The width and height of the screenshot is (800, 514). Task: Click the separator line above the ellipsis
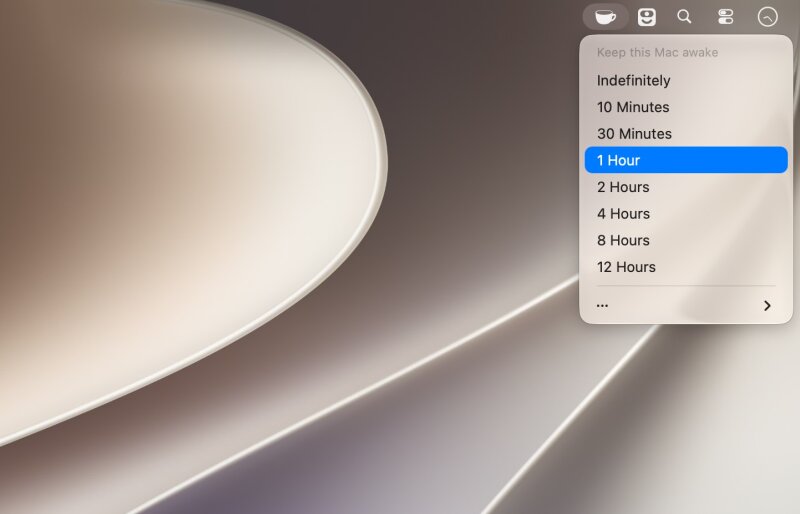pos(686,286)
